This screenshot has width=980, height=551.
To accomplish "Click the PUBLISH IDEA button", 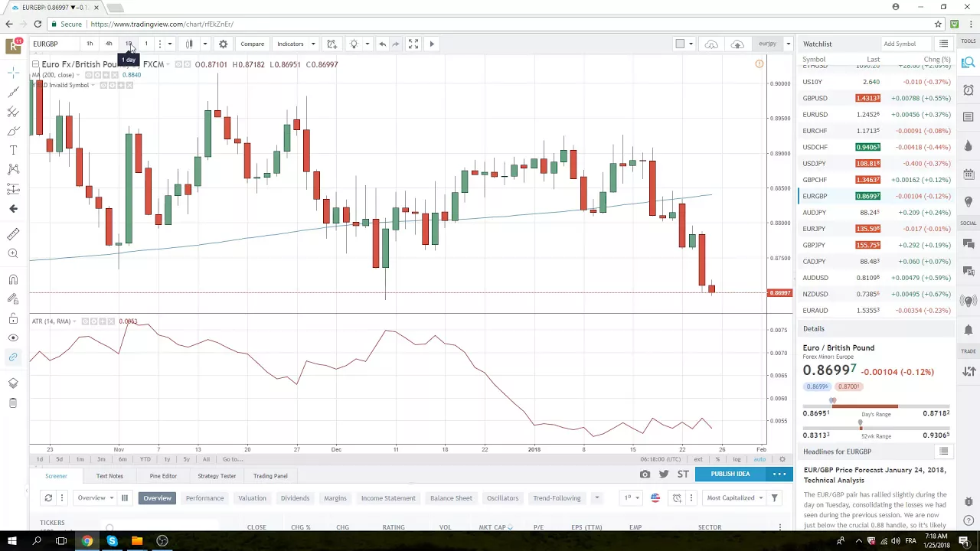I will click(730, 474).
